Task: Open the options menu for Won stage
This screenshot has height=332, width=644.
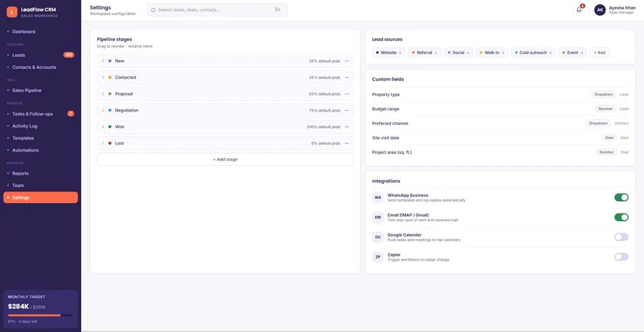Action: 346,126
